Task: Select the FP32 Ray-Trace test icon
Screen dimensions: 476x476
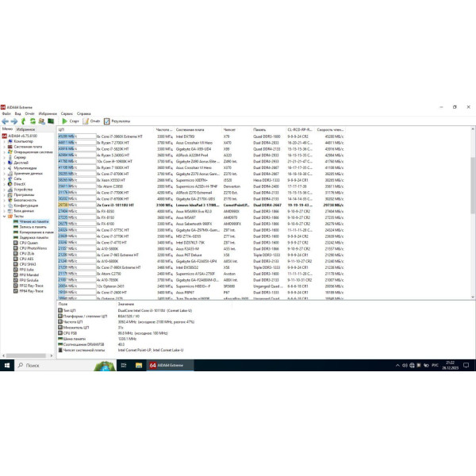Action: coord(16,286)
